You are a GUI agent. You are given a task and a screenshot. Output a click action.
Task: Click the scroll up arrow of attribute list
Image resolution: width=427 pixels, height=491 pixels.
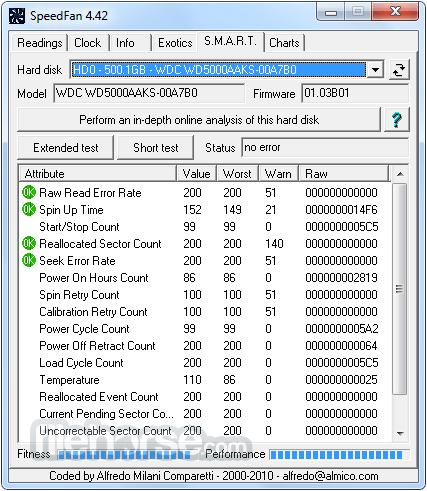pyautogui.click(x=400, y=174)
